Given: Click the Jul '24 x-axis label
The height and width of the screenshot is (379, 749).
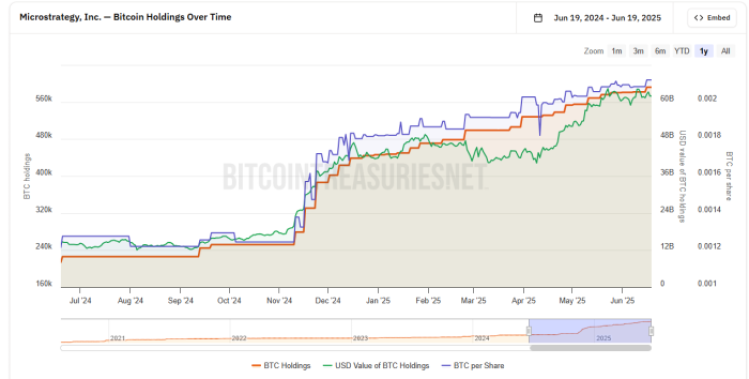Looking at the screenshot, I should tap(80, 301).
